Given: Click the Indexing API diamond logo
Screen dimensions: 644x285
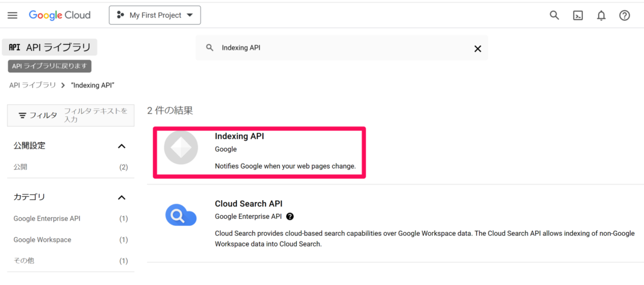Looking at the screenshot, I should [180, 148].
